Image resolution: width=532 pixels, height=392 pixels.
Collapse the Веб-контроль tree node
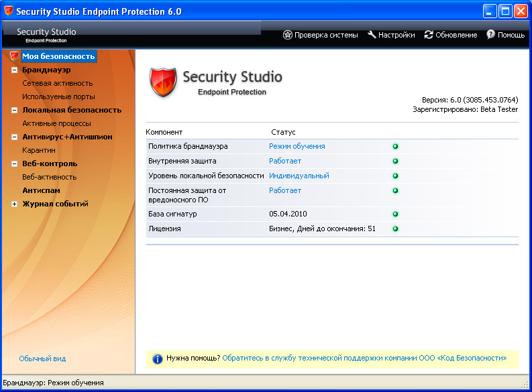pyautogui.click(x=14, y=164)
